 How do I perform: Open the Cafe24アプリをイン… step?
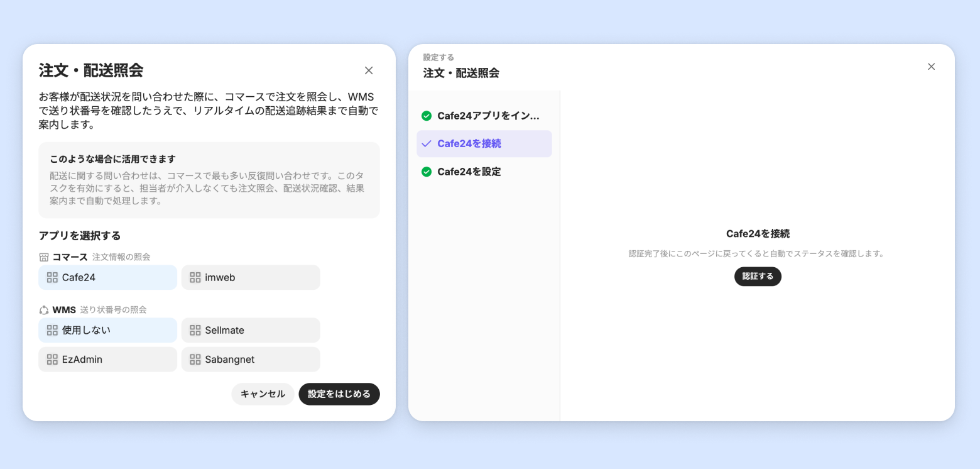pos(484,116)
